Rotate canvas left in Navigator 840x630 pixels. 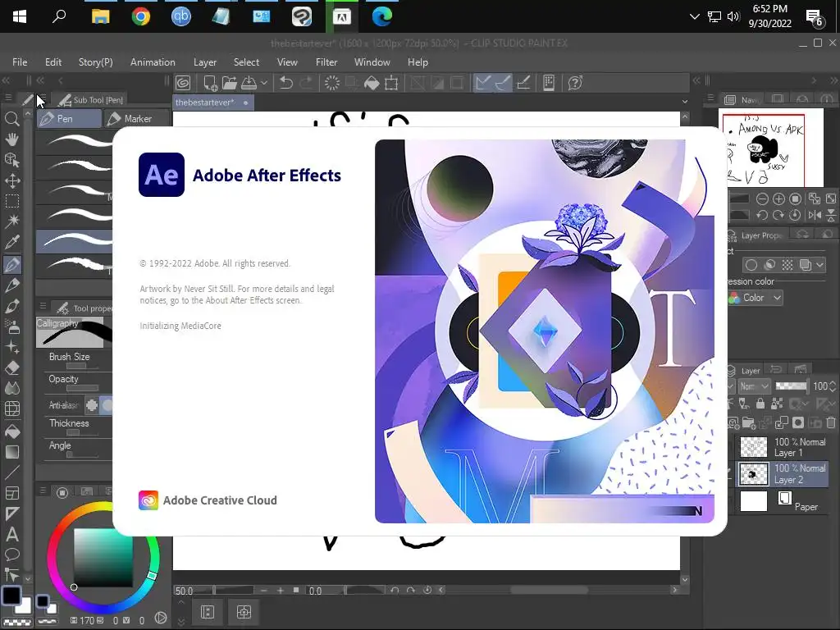point(762,215)
